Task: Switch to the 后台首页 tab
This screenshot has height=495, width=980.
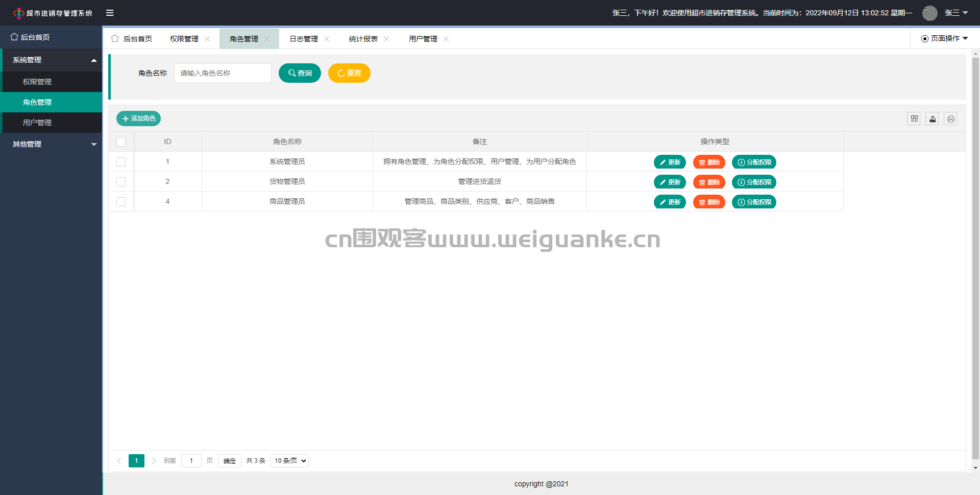Action: coord(132,39)
